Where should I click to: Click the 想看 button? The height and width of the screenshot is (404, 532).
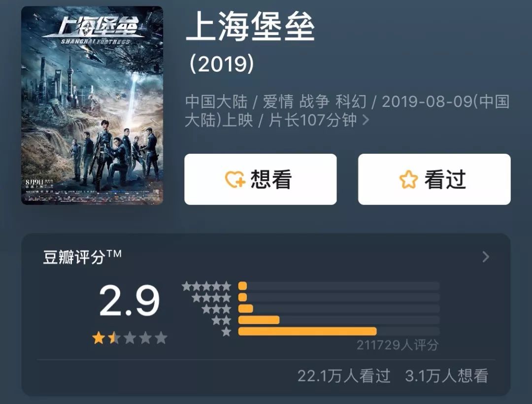click(x=261, y=179)
